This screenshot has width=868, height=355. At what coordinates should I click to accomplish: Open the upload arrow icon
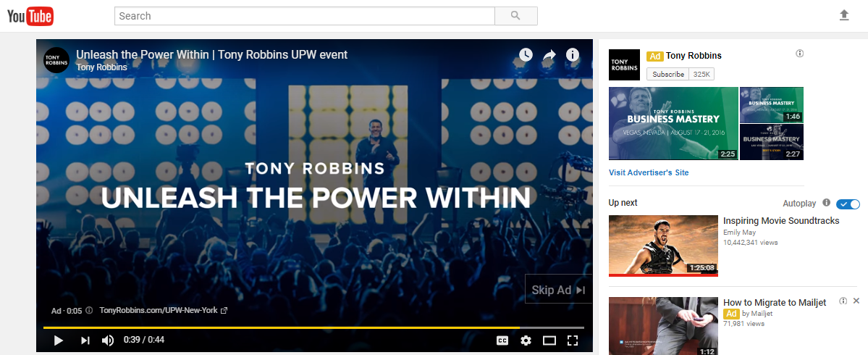(843, 15)
